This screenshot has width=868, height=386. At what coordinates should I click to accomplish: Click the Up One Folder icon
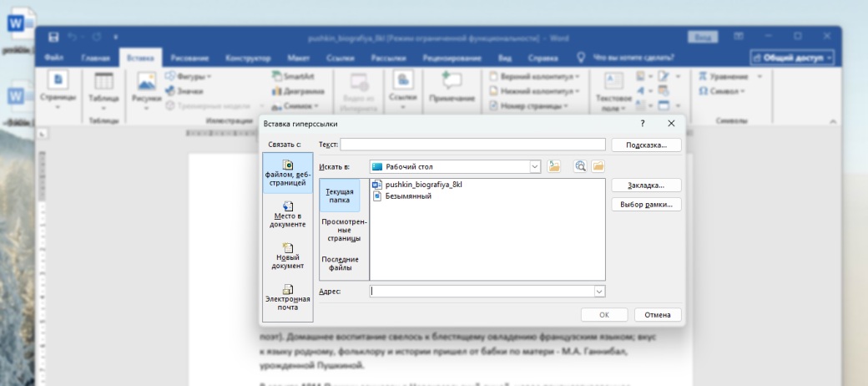coord(554,166)
